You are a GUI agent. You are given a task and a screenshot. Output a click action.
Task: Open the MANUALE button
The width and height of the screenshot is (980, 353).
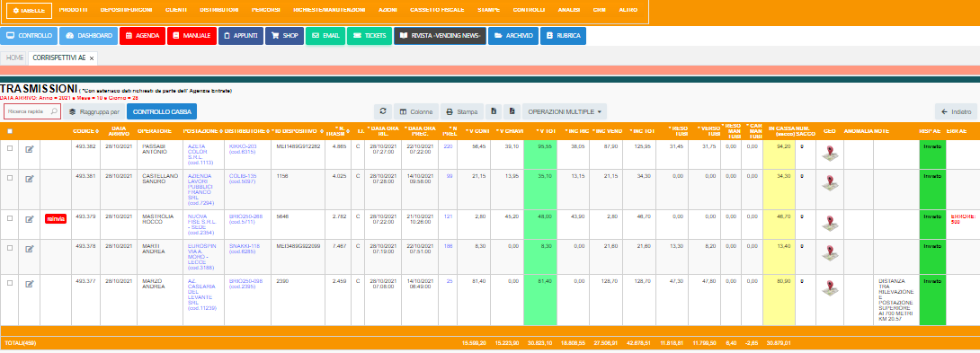pyautogui.click(x=192, y=36)
